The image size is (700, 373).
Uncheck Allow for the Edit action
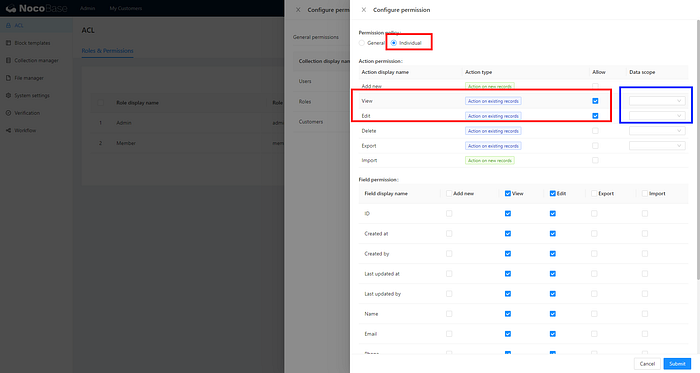[595, 116]
